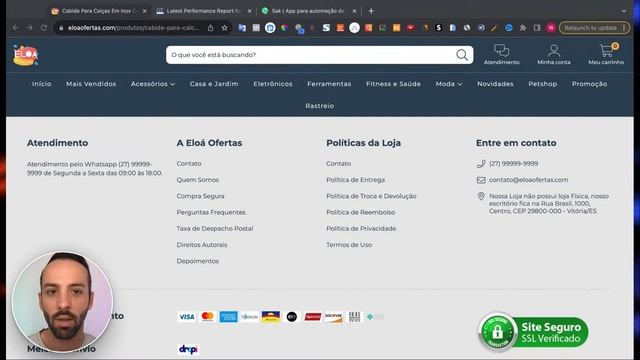Reload the page
This screenshot has height=360, width=640.
[x=44, y=28]
